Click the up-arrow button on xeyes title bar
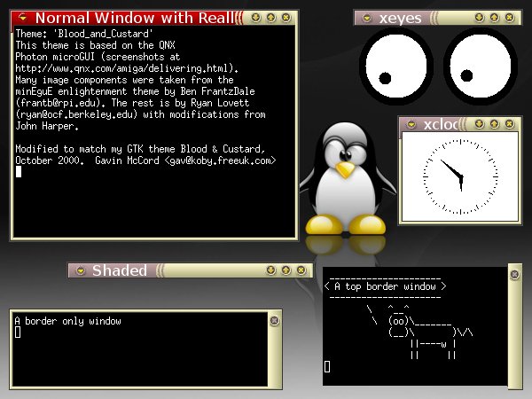Image resolution: width=532 pixels, height=399 pixels. click(495, 18)
